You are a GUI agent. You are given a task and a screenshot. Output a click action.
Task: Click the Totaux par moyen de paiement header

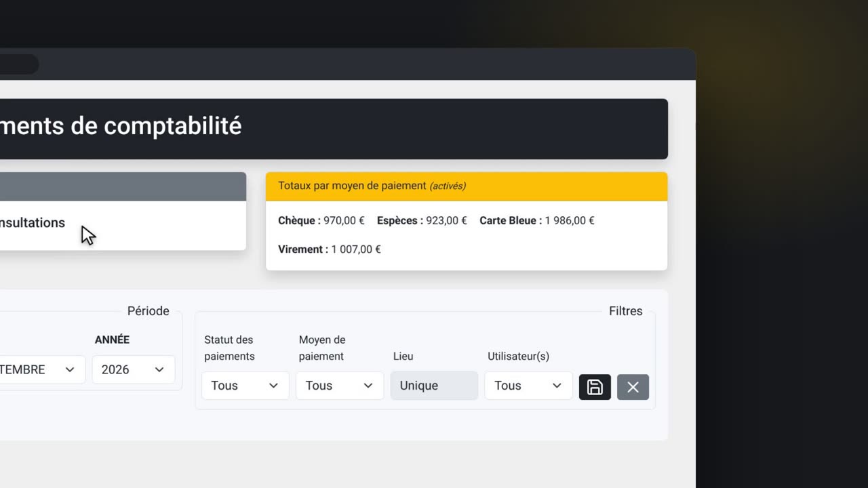click(x=467, y=186)
